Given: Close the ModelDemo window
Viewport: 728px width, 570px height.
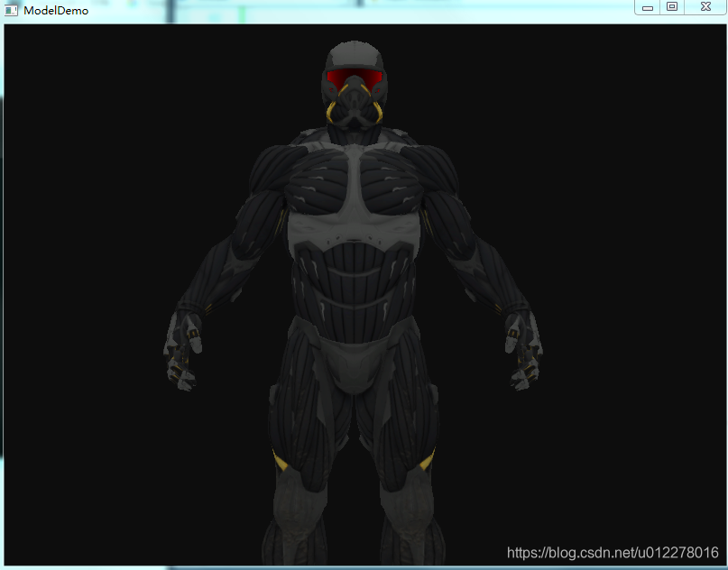Looking at the screenshot, I should tap(705, 7).
